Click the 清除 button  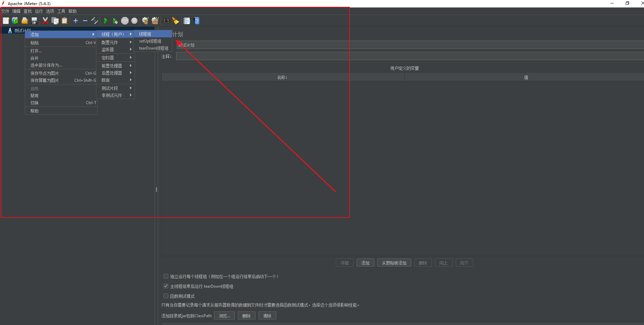pyautogui.click(x=267, y=316)
